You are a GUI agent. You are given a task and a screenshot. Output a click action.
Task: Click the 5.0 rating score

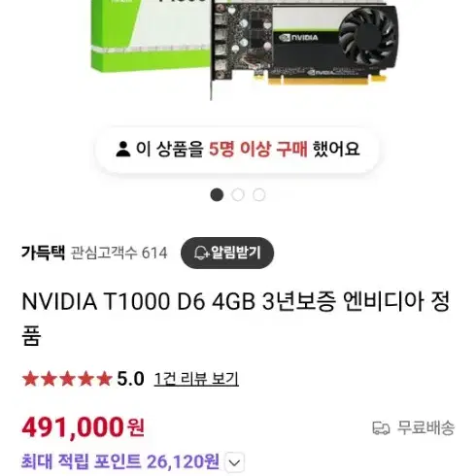[x=130, y=379]
